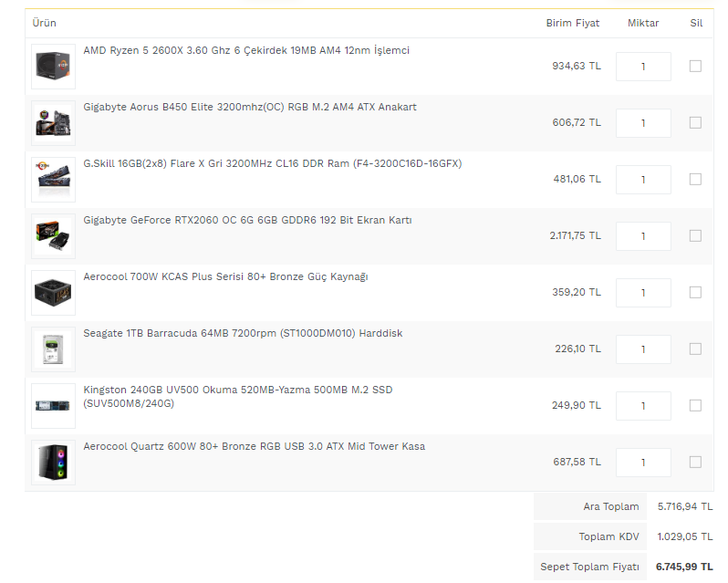
Task: Open the Gigabyte GeForce RTX2060 product link
Action: point(247,221)
